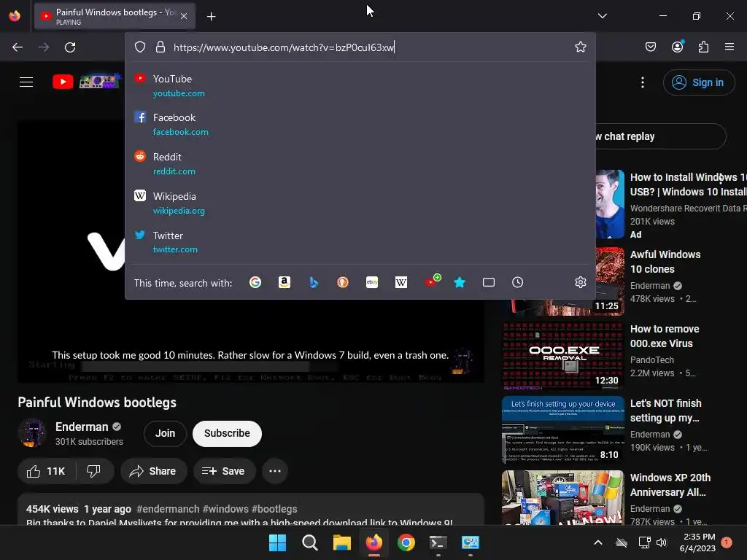Viewport: 747px width, 560px height.
Task: Click in the URL address field
Action: coord(369,47)
